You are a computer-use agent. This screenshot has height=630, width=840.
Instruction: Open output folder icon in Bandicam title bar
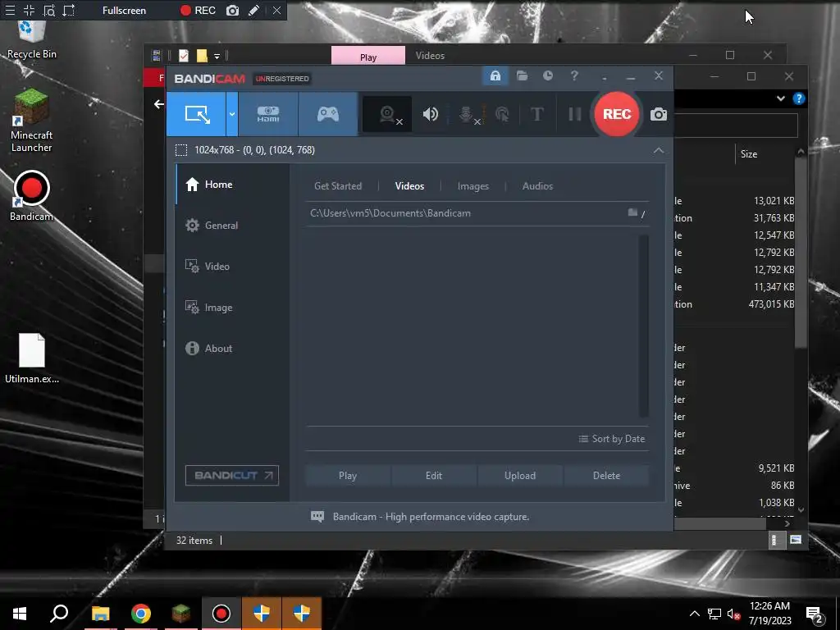coord(522,76)
